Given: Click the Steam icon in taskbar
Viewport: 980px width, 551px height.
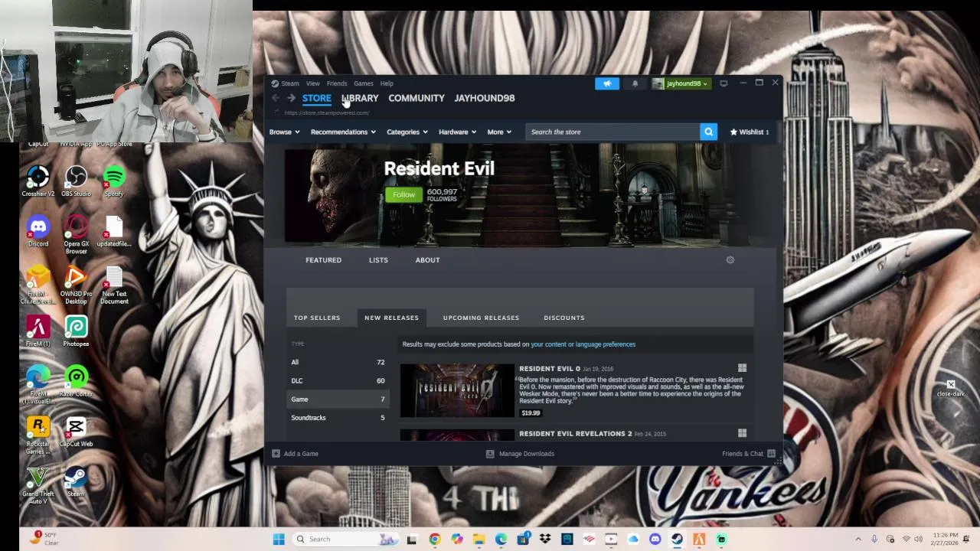Looking at the screenshot, I should click(678, 539).
